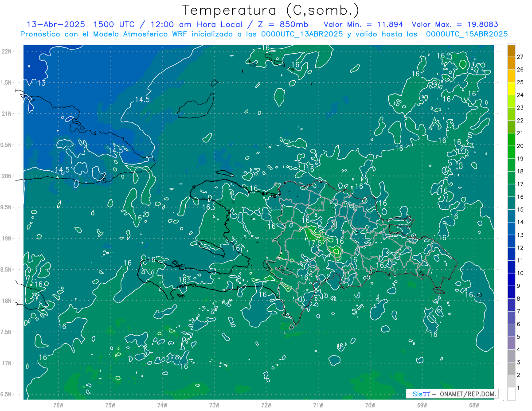Click the legend value "15"
532x411 pixels.
click(520, 210)
